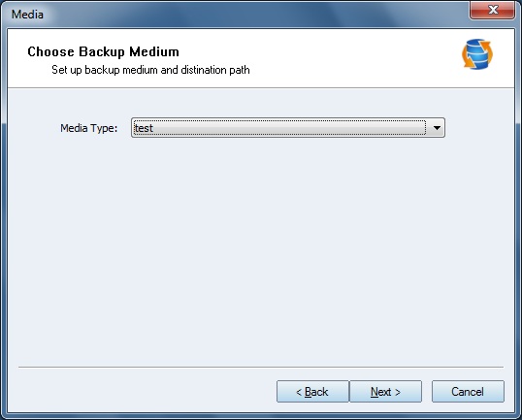Click the 'Media Type:' label

[x=89, y=128]
